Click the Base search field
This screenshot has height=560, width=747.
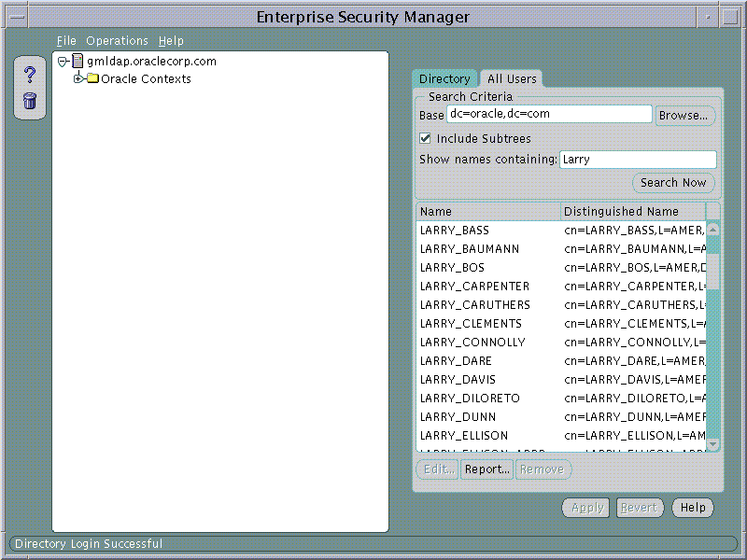tap(549, 114)
